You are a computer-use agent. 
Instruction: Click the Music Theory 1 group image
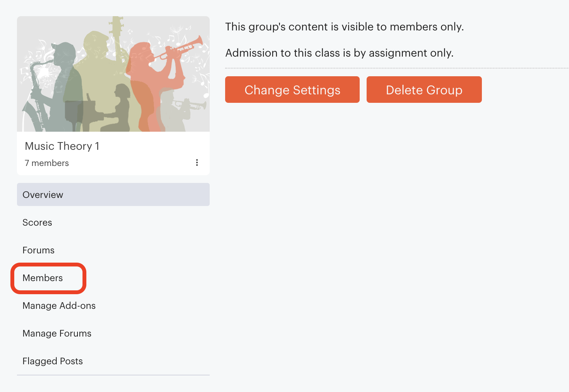click(113, 73)
